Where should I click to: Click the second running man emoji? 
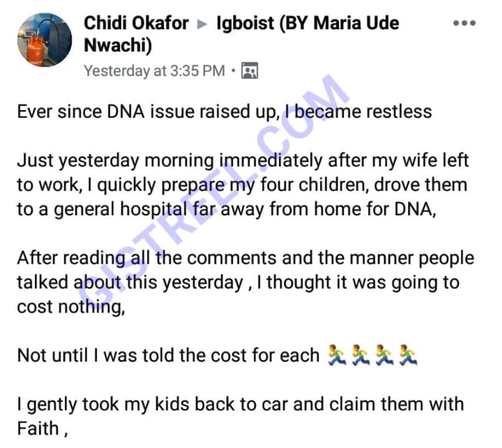(361, 355)
